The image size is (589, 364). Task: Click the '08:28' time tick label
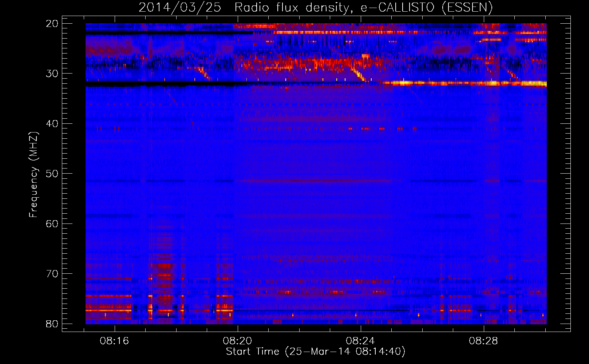484,341
